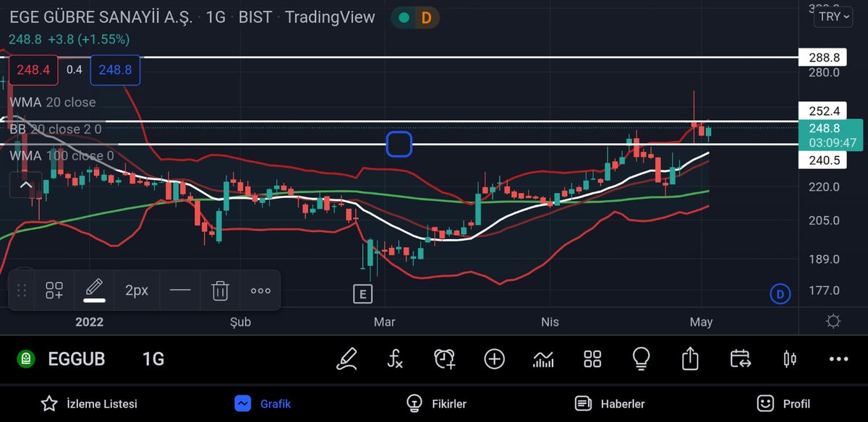Select the BB 20 close indicator
Screen dimensions: 868x422
[x=56, y=129]
